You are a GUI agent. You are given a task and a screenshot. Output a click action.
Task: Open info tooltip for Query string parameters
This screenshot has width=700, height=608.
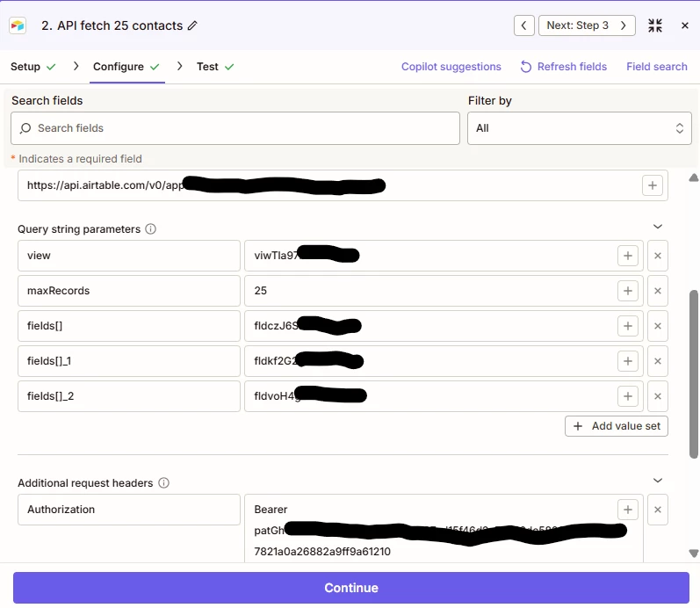(x=151, y=229)
